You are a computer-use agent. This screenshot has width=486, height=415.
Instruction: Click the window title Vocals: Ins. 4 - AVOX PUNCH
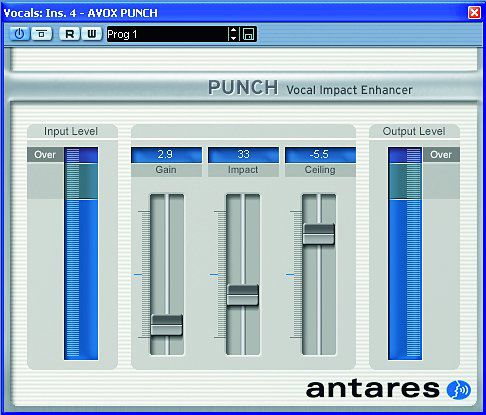(81, 13)
